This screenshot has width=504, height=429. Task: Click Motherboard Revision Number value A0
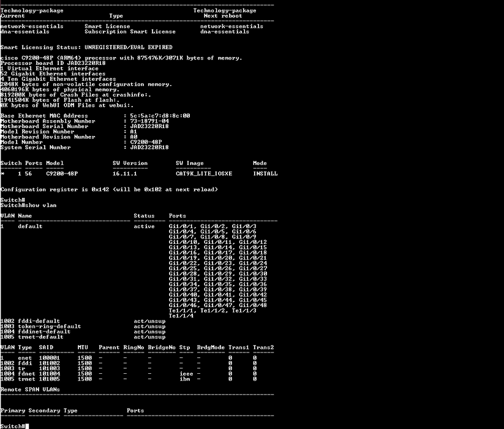pyautogui.click(x=134, y=137)
